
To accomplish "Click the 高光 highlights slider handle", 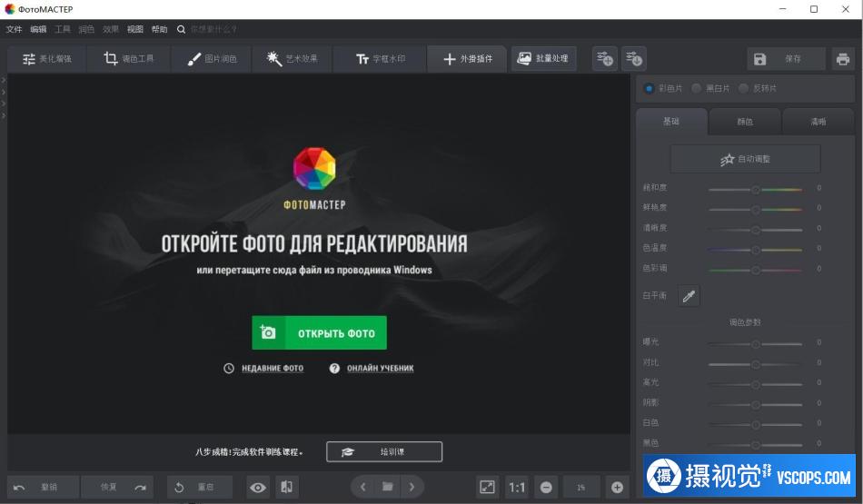I will click(x=756, y=384).
